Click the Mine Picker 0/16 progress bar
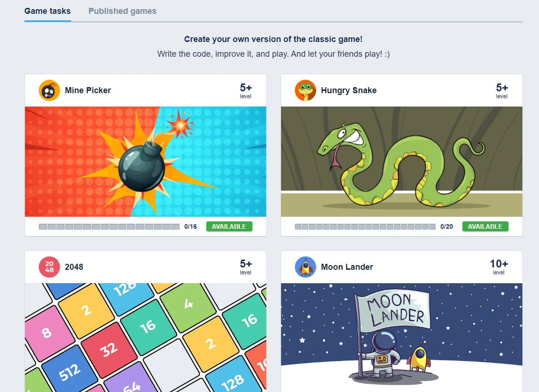Image resolution: width=539 pixels, height=392 pixels. (109, 226)
